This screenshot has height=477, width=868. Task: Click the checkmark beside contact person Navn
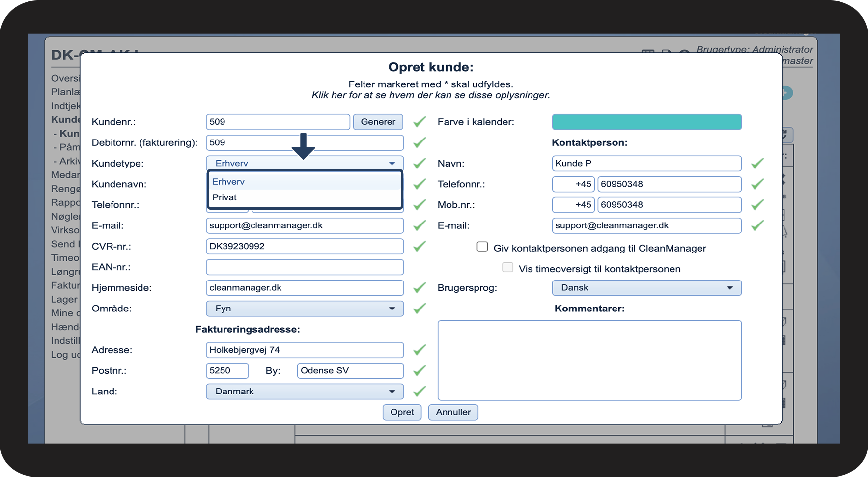point(757,163)
